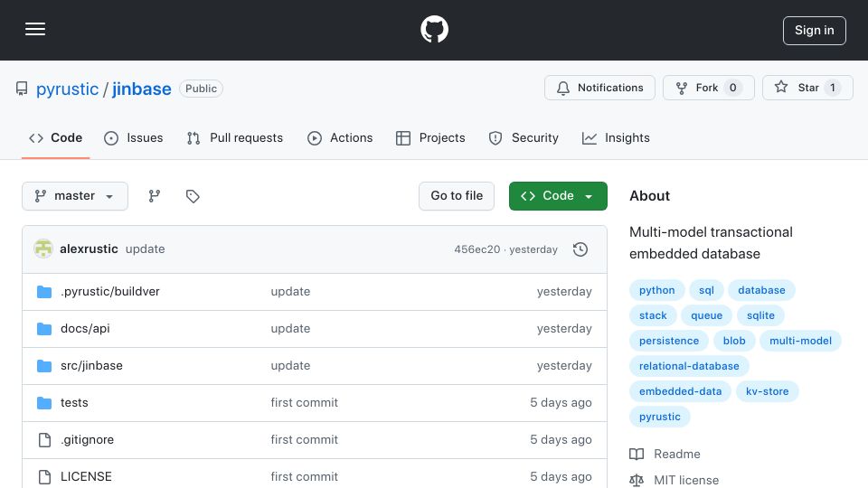Screen dimensions: 868x488
Task: Click the file icon beside LICENSE
Action: coord(44,477)
